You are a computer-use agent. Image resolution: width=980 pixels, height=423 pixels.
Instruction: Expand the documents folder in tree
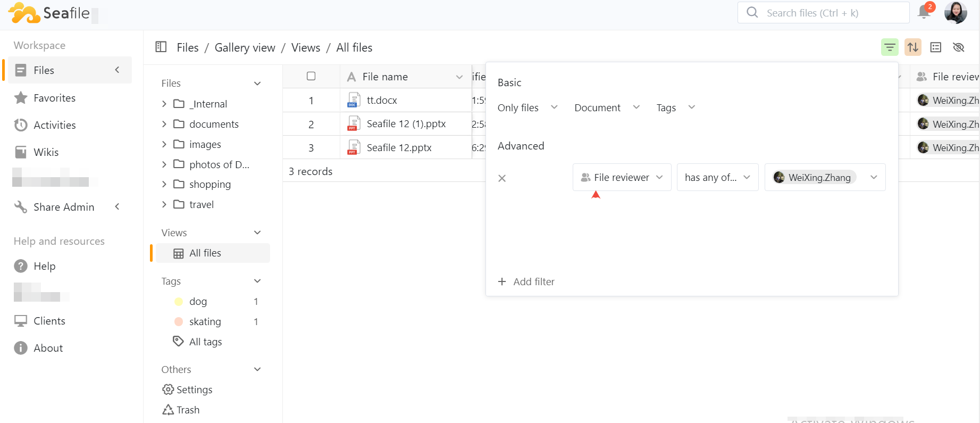pyautogui.click(x=164, y=124)
